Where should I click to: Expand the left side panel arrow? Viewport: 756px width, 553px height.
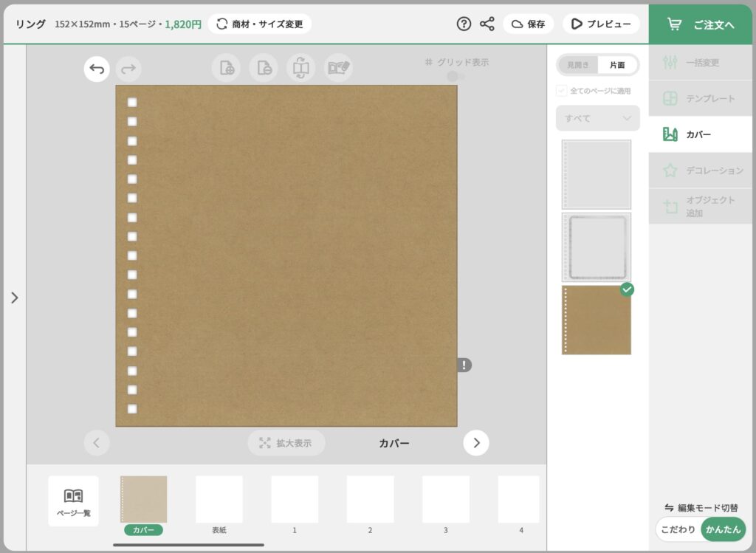pos(14,298)
